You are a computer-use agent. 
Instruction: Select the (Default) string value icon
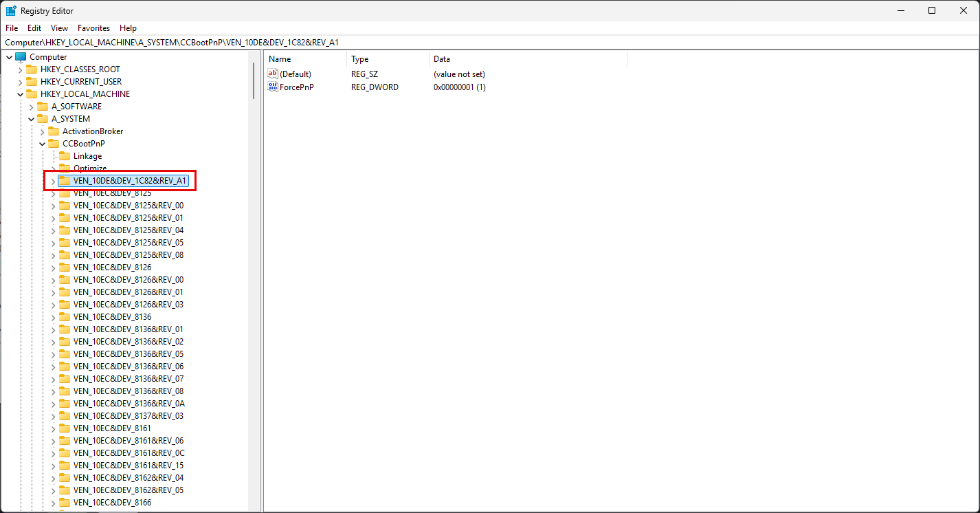click(x=273, y=74)
